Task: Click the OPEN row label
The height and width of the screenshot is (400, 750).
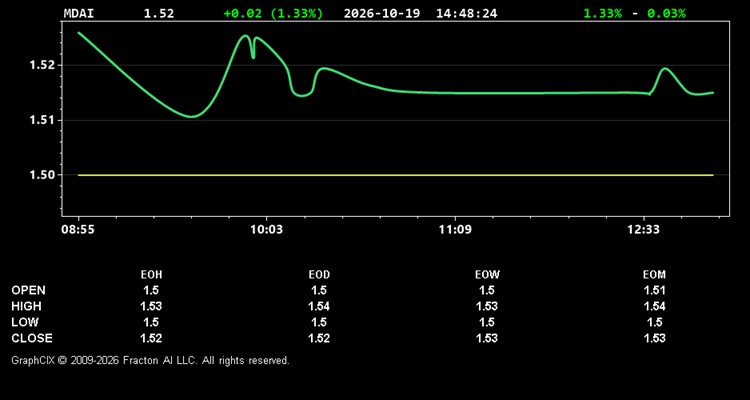Action: pos(29,290)
